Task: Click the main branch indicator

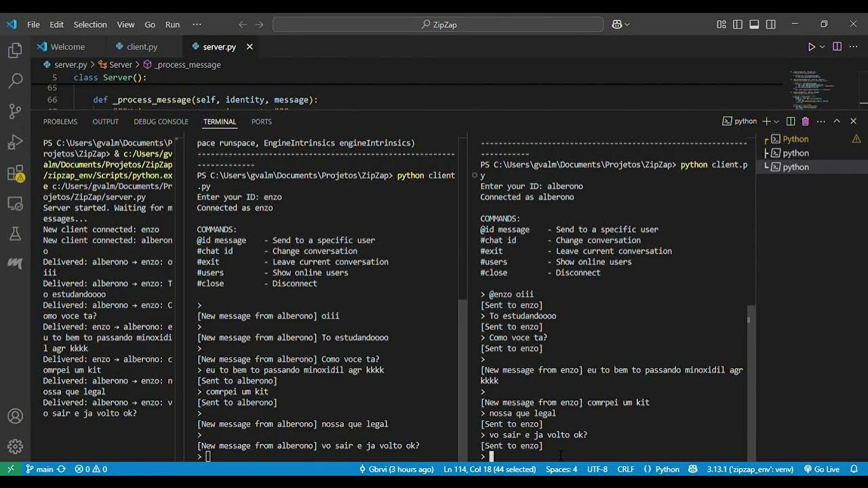Action: (x=39, y=469)
